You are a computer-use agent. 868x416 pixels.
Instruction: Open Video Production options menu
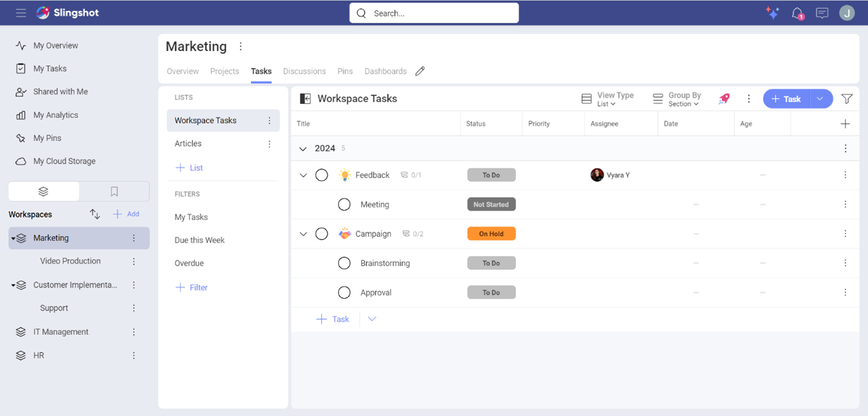coord(134,261)
